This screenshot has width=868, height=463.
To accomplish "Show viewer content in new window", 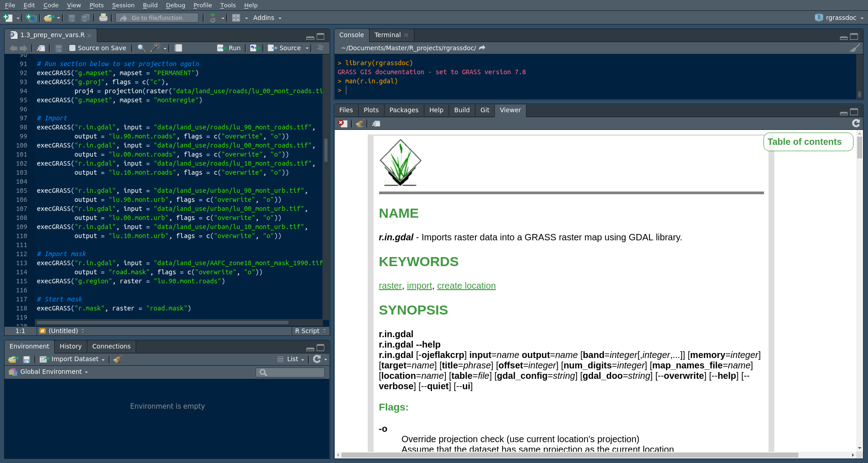I will [x=376, y=124].
